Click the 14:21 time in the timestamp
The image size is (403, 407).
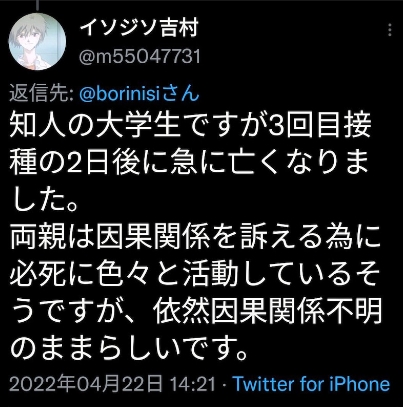pyautogui.click(x=193, y=385)
